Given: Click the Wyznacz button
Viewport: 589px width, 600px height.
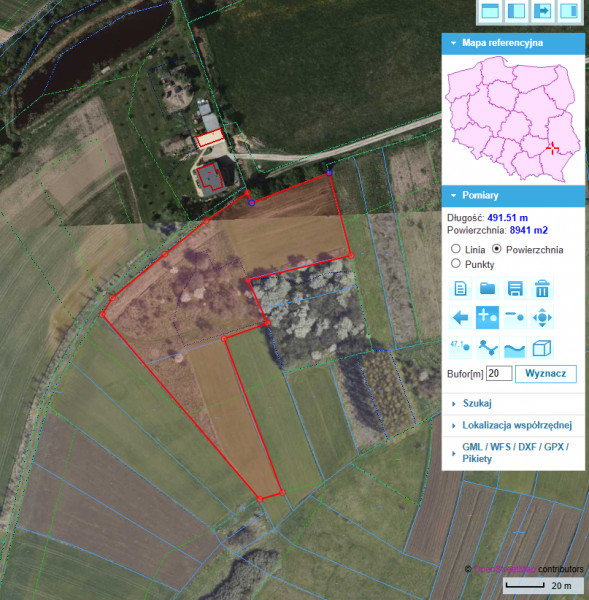Looking at the screenshot, I should pos(546,373).
